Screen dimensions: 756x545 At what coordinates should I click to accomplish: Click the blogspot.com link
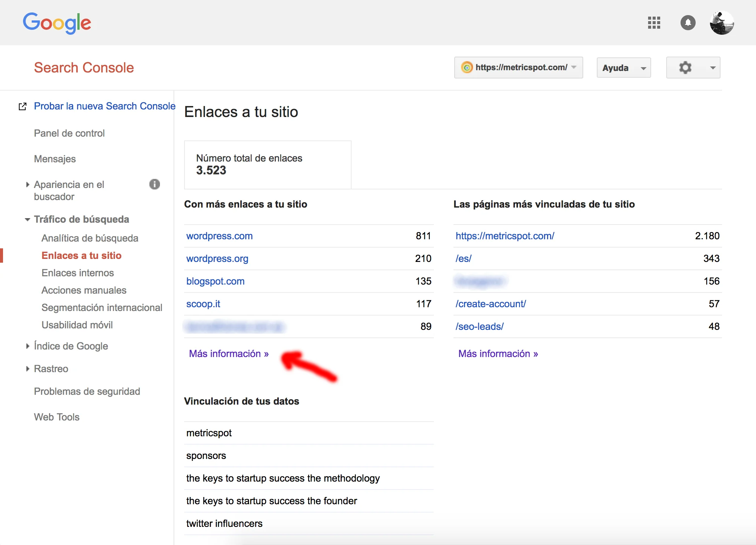pyautogui.click(x=215, y=281)
